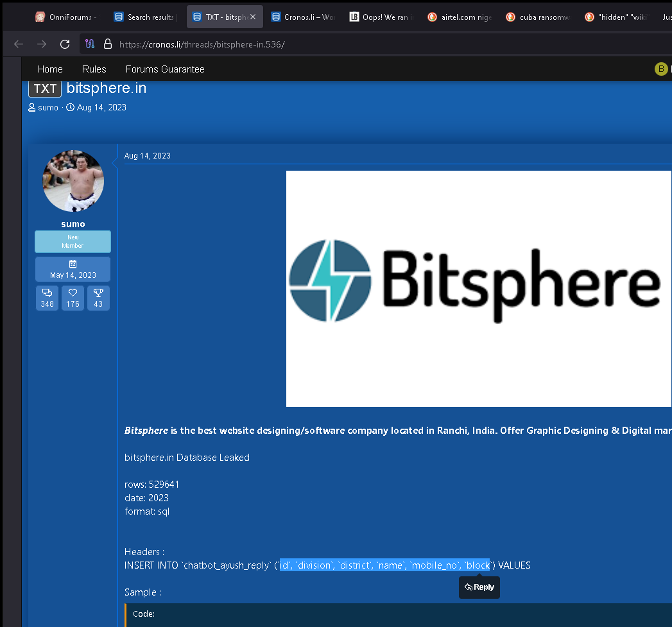Click the OnniForums tab favicon

point(40,17)
